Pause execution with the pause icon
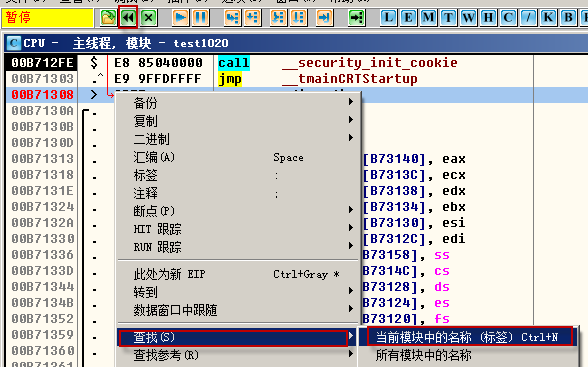Screen dimensions: 588x367 pos(201,17)
